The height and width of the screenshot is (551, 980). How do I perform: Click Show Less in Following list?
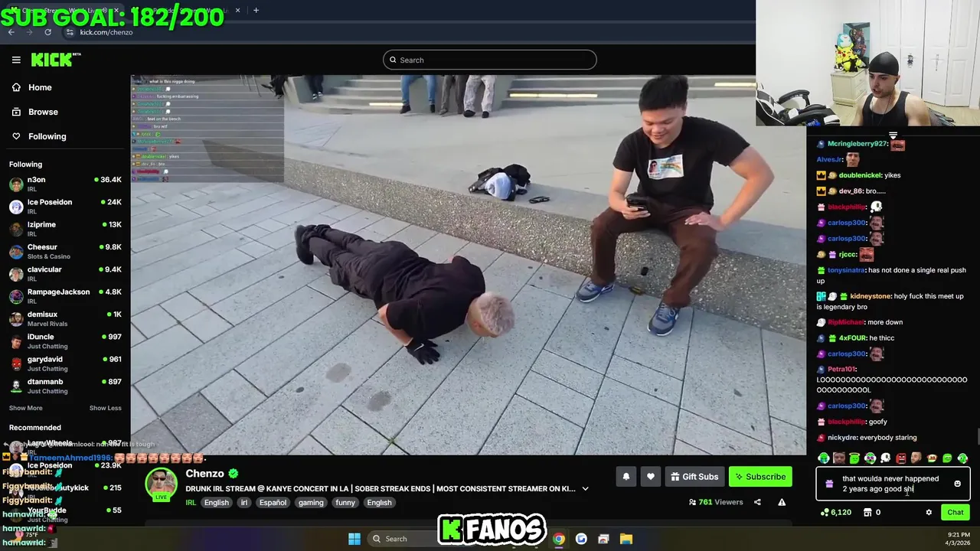point(105,408)
